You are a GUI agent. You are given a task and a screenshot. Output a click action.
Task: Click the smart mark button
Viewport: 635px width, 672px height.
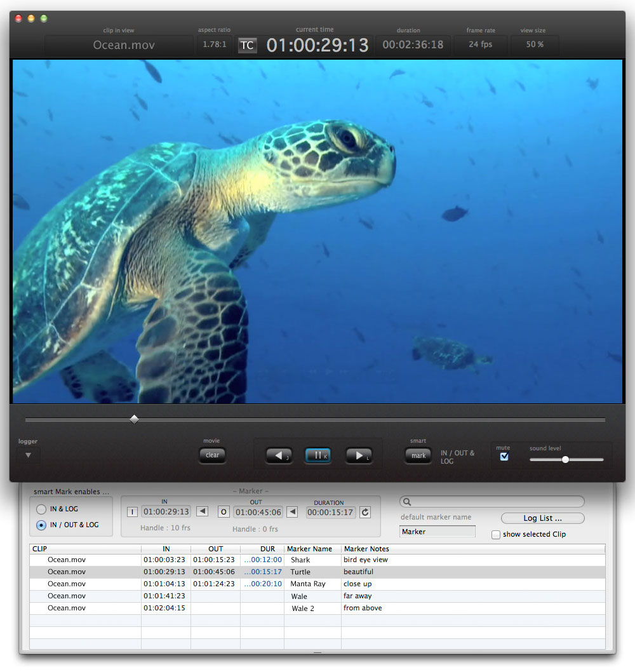click(x=418, y=455)
